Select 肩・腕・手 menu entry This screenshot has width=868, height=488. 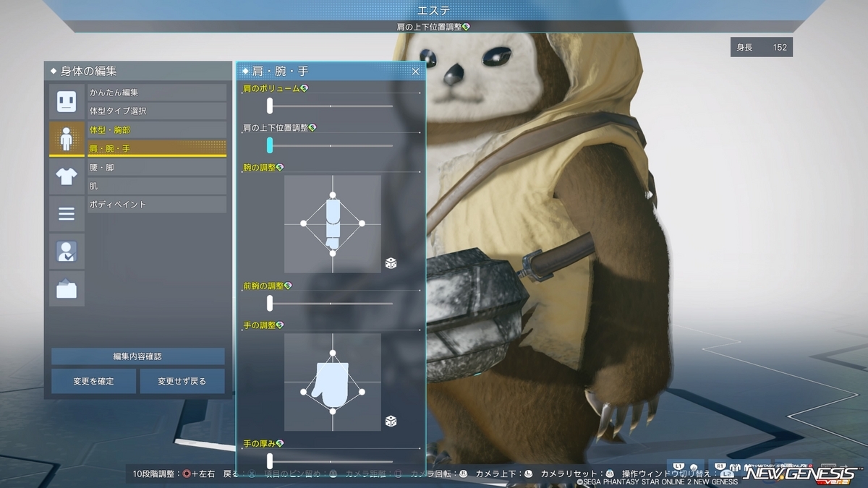tap(157, 148)
